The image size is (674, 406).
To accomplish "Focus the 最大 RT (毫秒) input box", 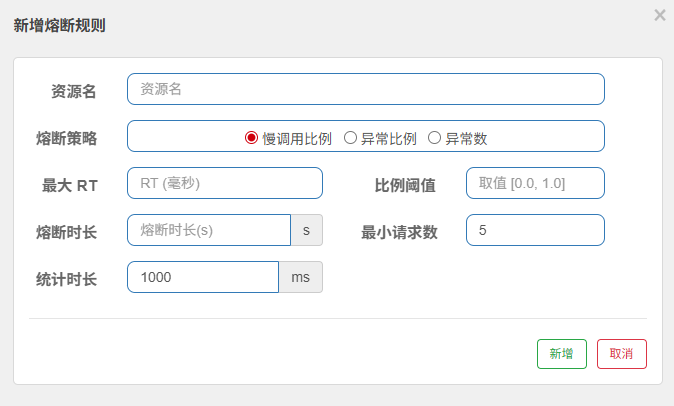I will 225,183.
